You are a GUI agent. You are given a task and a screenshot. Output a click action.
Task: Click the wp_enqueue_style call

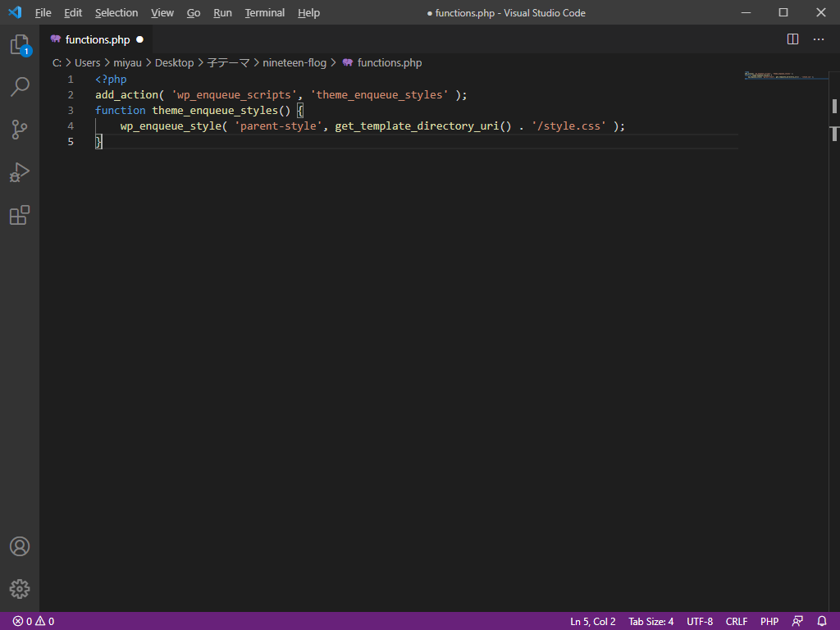171,126
